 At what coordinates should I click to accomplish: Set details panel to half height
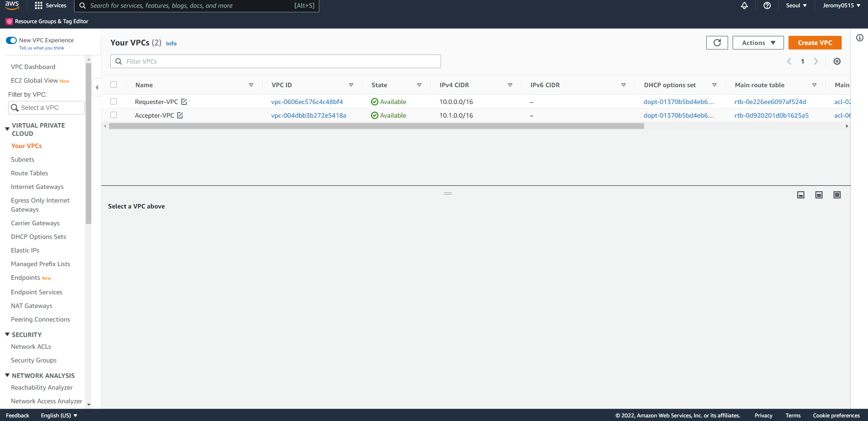[x=819, y=195]
